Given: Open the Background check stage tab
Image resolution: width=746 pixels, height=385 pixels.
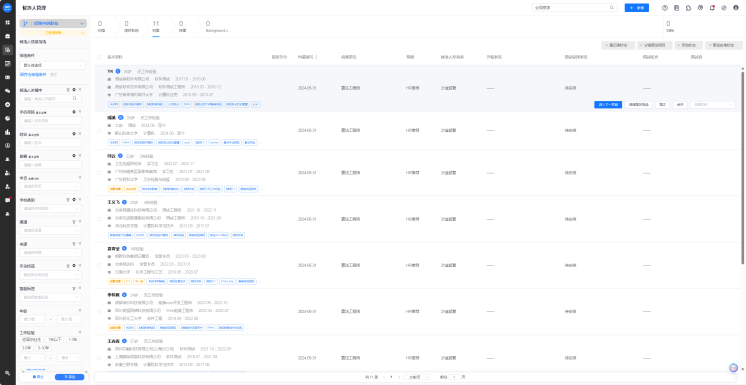Looking at the screenshot, I should point(218,26).
